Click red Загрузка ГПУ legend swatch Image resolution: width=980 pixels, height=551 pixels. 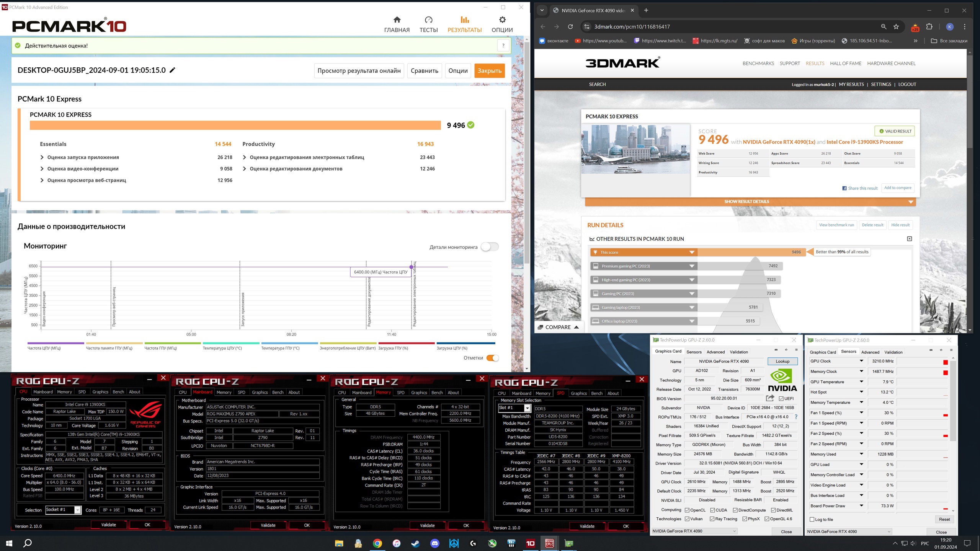point(406,343)
